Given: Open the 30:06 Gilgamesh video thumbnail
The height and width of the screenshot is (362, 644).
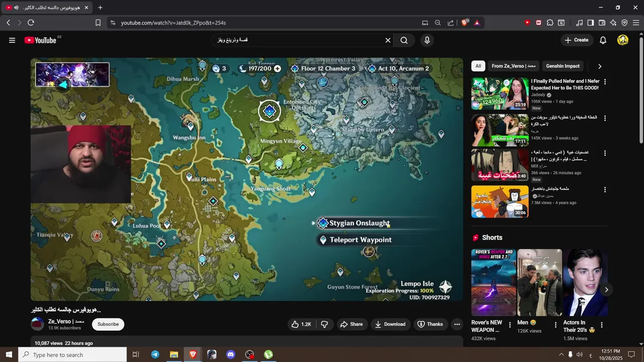Looking at the screenshot, I should coord(500,202).
